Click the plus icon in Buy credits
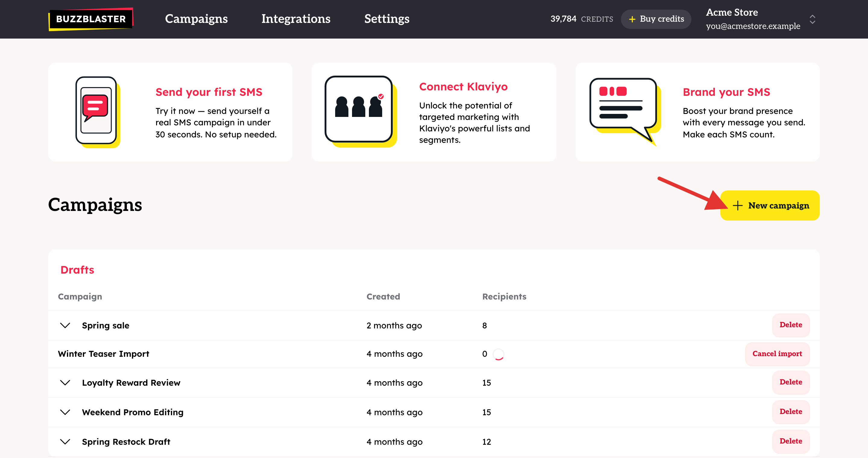This screenshot has height=458, width=868. [x=632, y=19]
